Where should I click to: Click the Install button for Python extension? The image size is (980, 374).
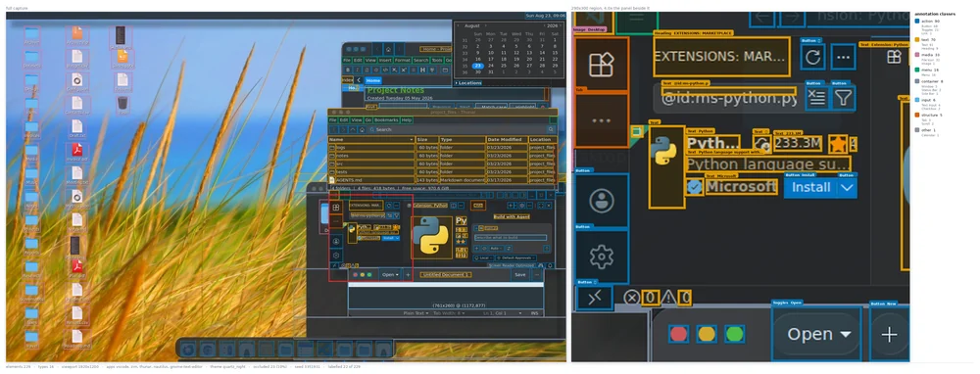(387, 238)
